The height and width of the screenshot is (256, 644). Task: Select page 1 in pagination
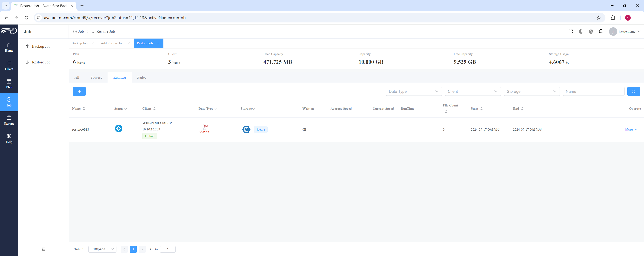tap(133, 249)
